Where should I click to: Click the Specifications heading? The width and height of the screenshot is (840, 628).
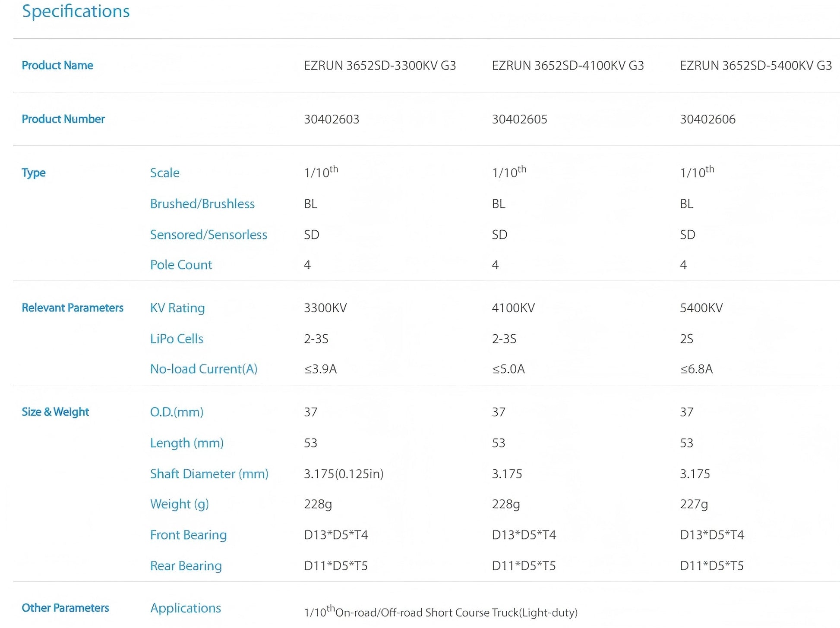point(76,11)
